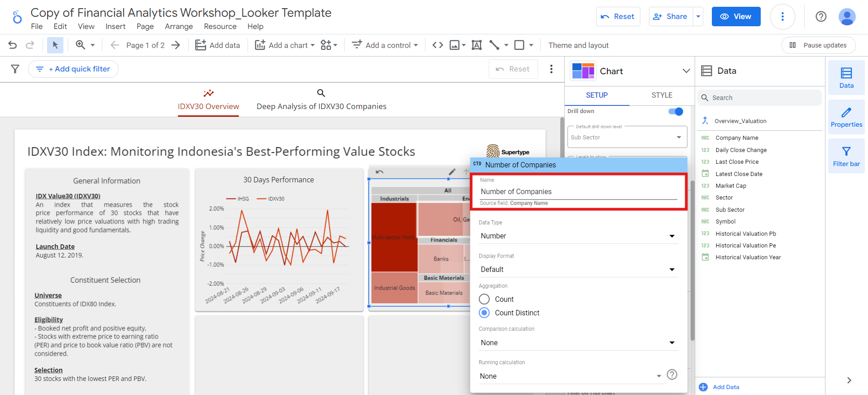The image size is (868, 395).
Task: Click the chart edit pencil icon
Action: click(x=452, y=172)
